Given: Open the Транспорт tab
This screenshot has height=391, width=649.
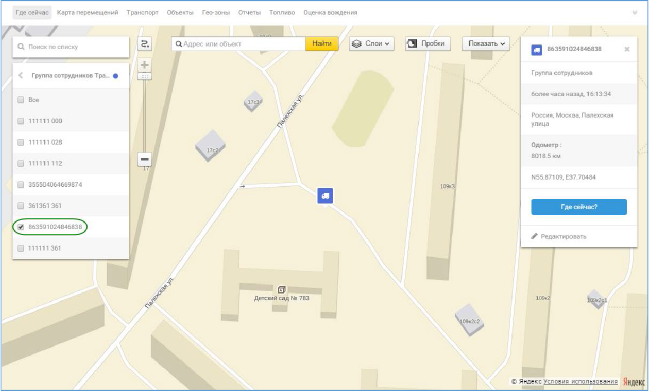Looking at the screenshot, I should click(x=142, y=13).
